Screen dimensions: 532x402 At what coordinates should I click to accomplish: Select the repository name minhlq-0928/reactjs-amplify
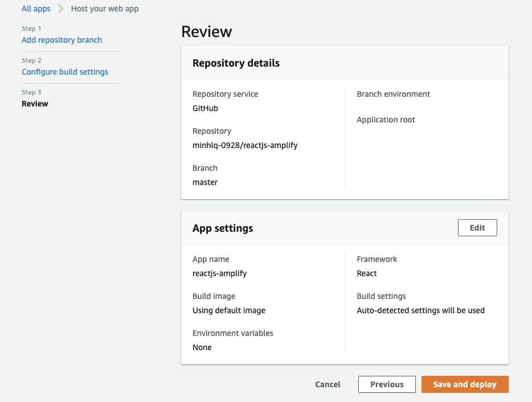[245, 145]
